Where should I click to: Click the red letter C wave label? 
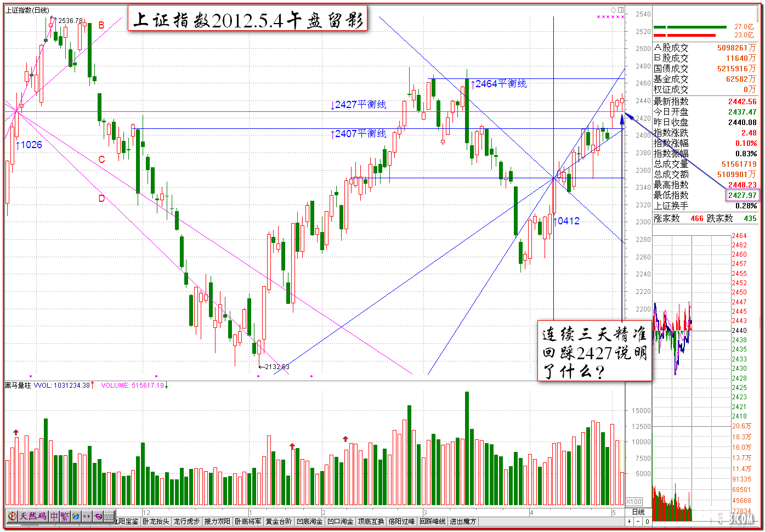point(101,160)
